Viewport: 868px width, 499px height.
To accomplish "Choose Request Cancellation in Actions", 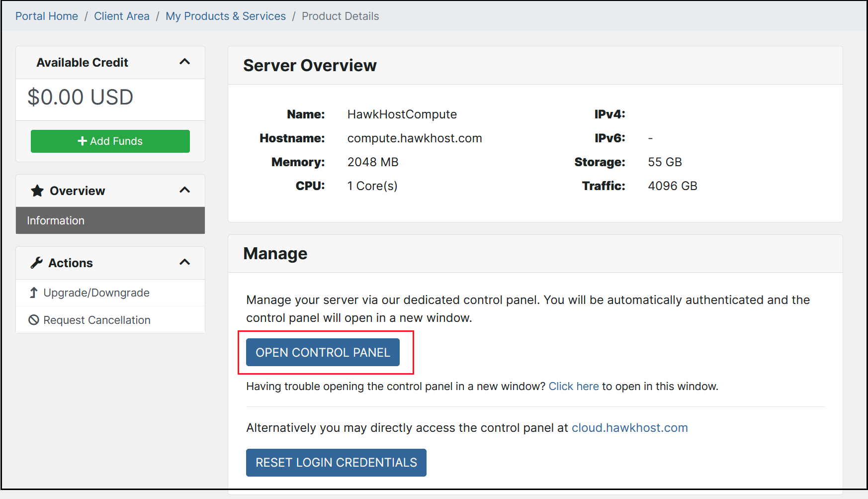I will (x=97, y=320).
